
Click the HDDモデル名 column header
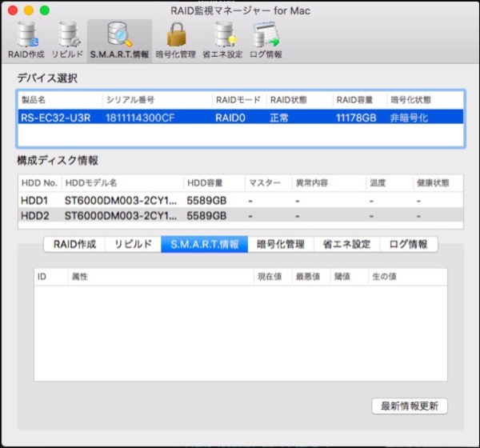click(122, 183)
